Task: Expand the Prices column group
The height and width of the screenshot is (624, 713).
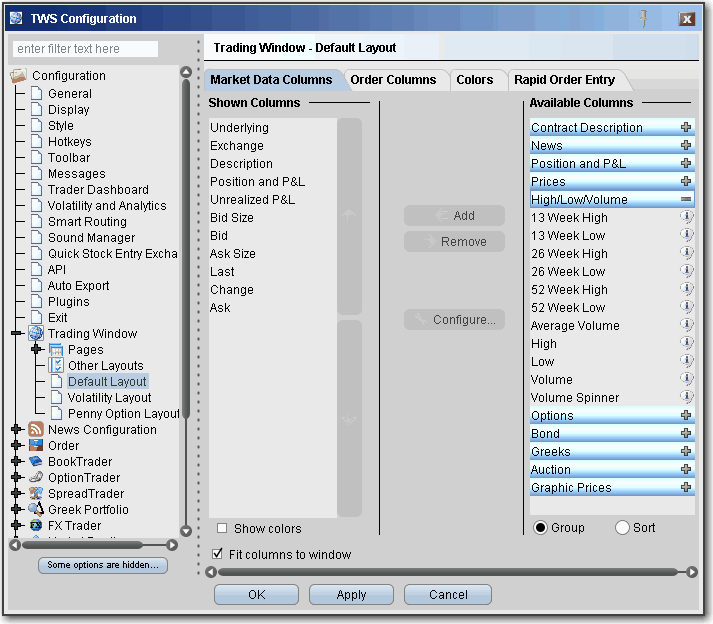Action: pos(686,181)
